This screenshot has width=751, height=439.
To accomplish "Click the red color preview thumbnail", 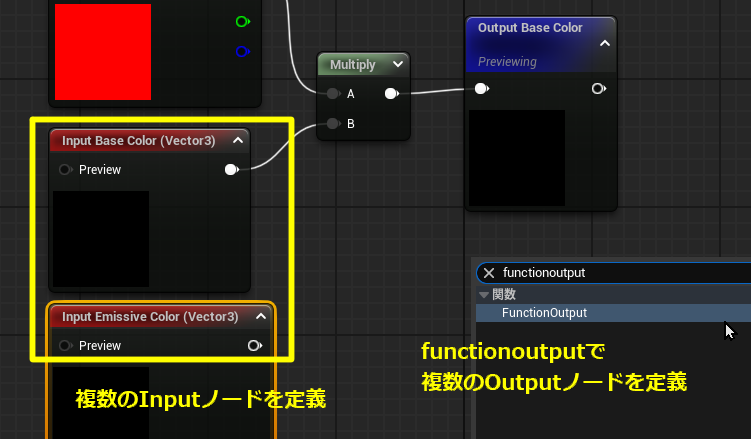I will (103, 52).
